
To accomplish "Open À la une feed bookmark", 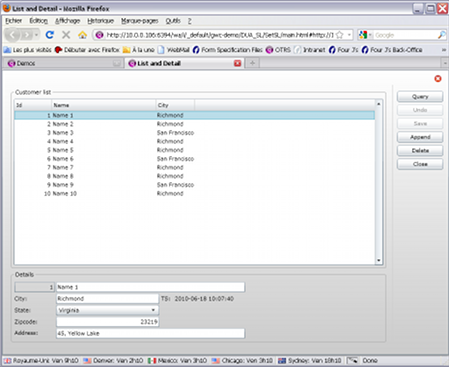I will (x=139, y=50).
